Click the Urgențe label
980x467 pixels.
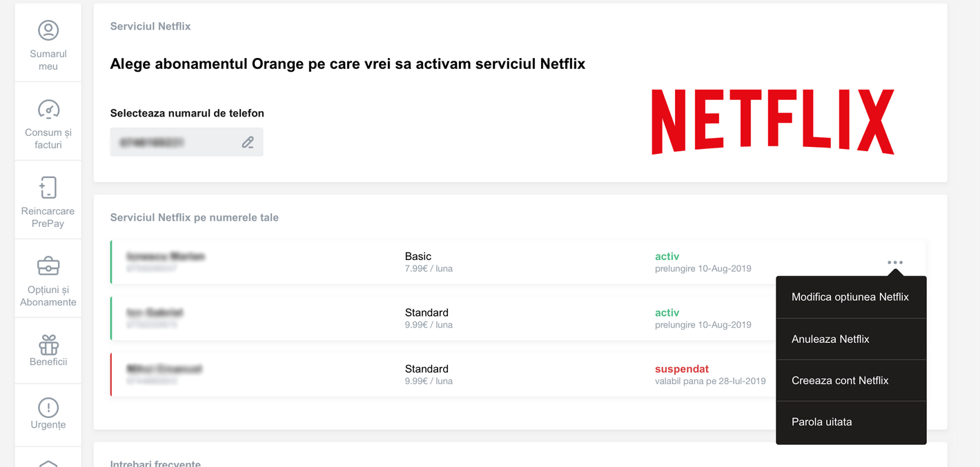[48, 425]
